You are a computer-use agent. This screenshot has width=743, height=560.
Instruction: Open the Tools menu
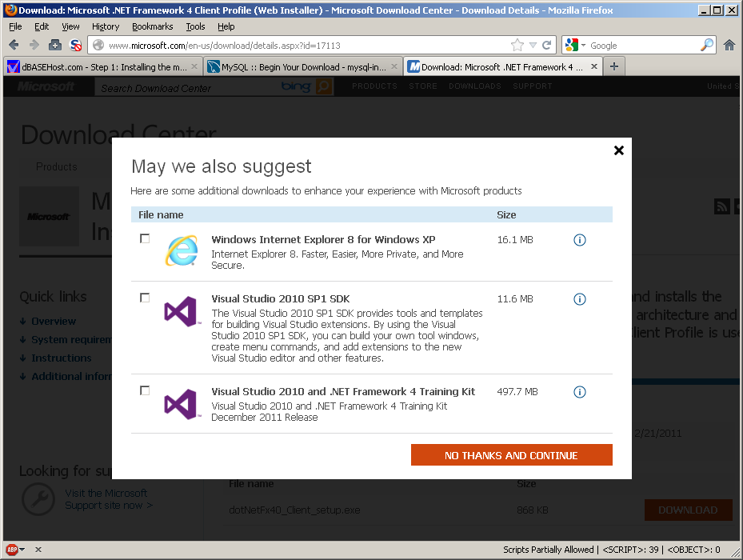[195, 26]
